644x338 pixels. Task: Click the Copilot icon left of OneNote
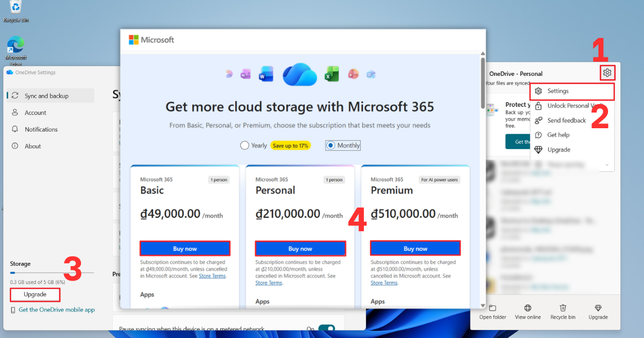230,74
